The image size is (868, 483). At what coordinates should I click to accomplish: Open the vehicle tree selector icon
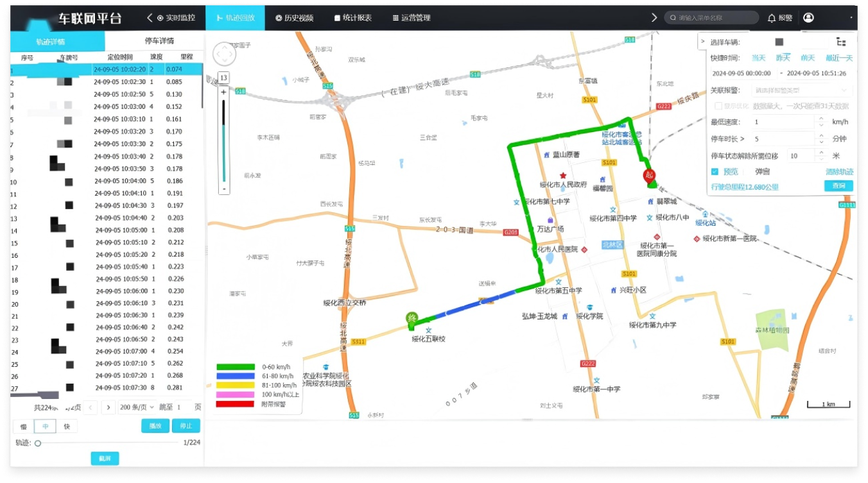(x=841, y=42)
